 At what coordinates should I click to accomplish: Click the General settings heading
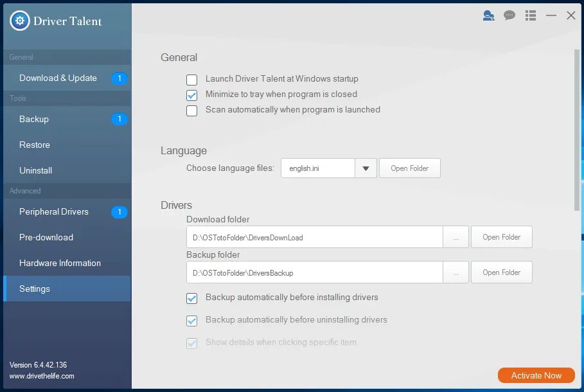coord(179,57)
